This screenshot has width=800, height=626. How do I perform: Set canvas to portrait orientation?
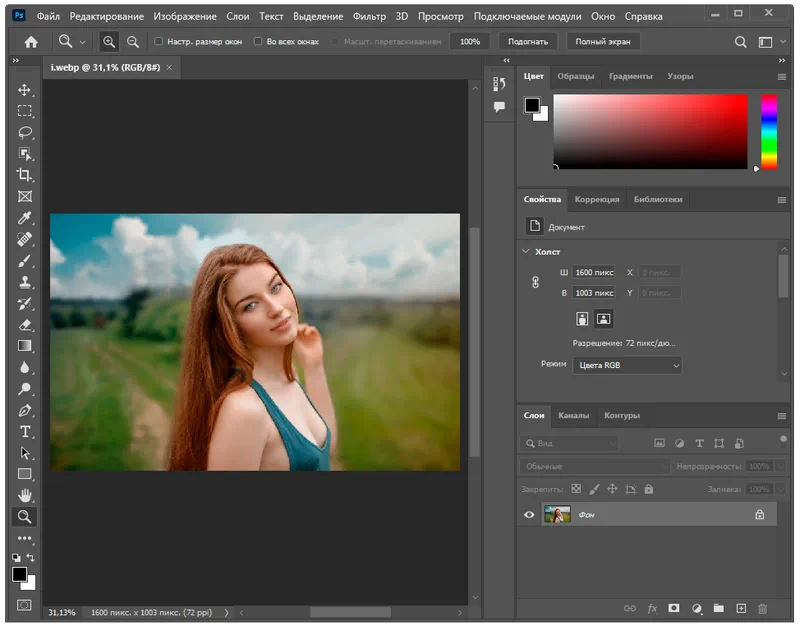click(582, 319)
